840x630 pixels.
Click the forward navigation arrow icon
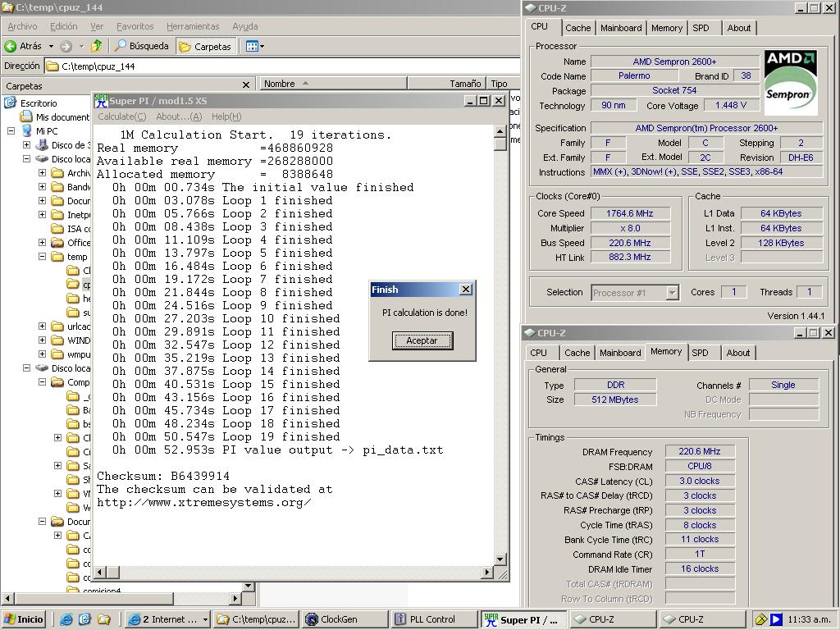point(66,47)
